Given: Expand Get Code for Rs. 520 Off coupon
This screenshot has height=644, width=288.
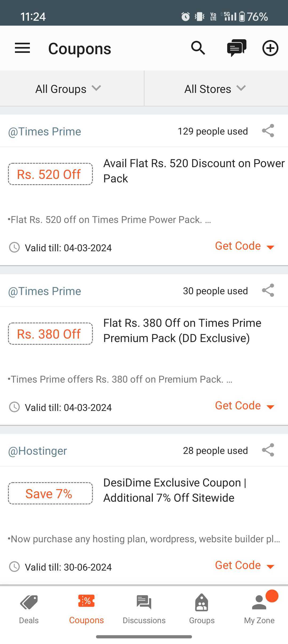Looking at the screenshot, I should 245,246.
